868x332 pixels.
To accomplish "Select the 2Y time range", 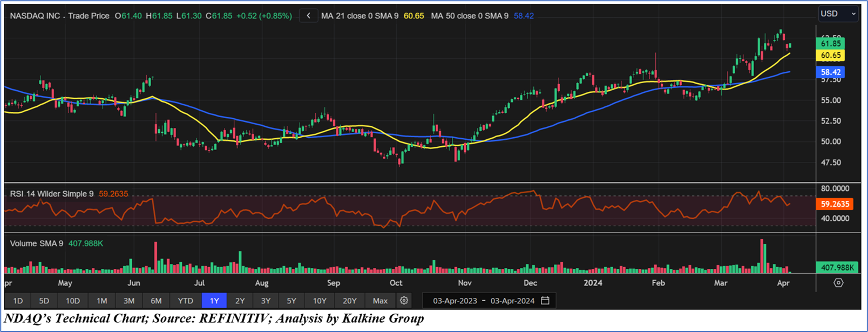I will tap(240, 301).
